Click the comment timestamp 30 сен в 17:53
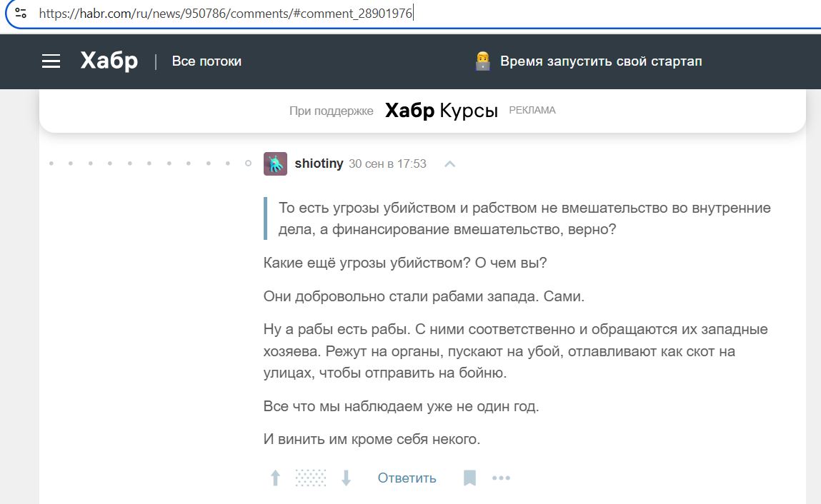This screenshot has width=821, height=504. point(387,163)
